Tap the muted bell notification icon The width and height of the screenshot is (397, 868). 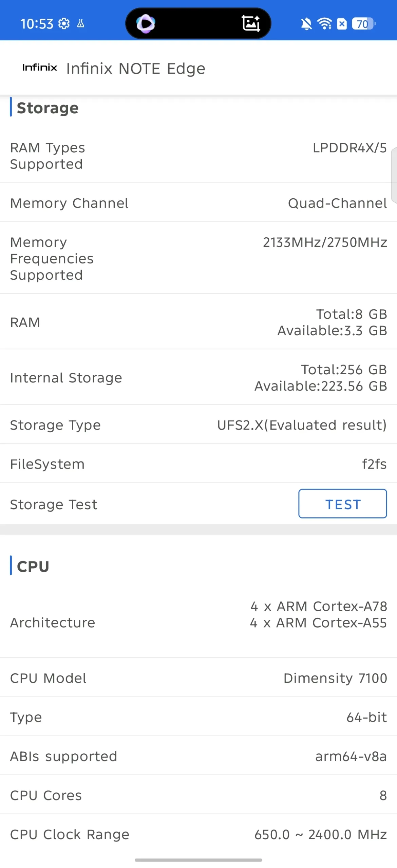[x=306, y=24]
